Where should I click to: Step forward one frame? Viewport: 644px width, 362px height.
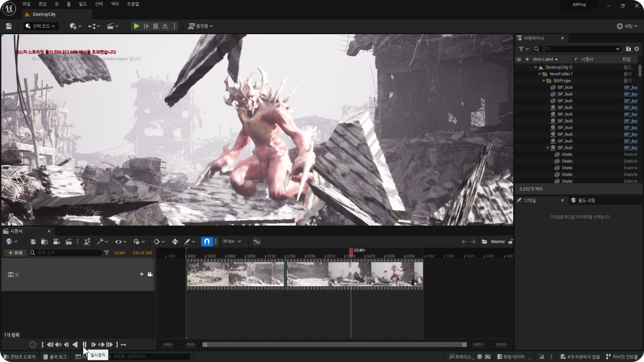[x=94, y=344]
